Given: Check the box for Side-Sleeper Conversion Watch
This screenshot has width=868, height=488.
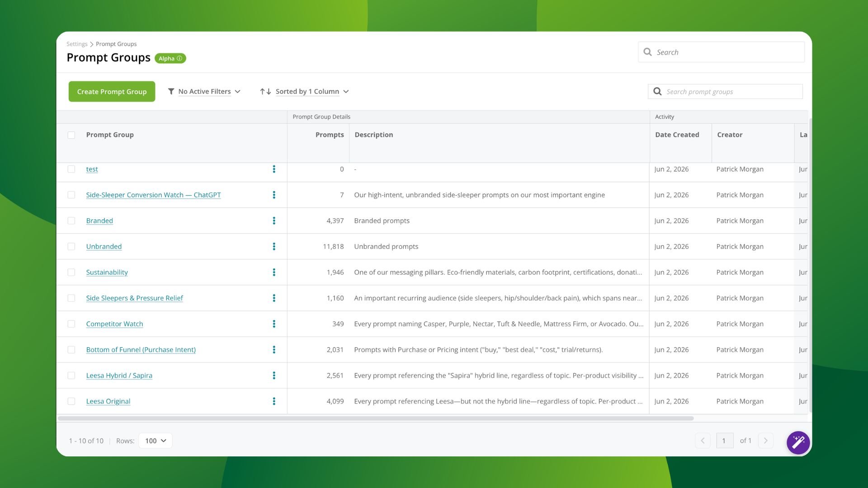Looking at the screenshot, I should point(71,195).
